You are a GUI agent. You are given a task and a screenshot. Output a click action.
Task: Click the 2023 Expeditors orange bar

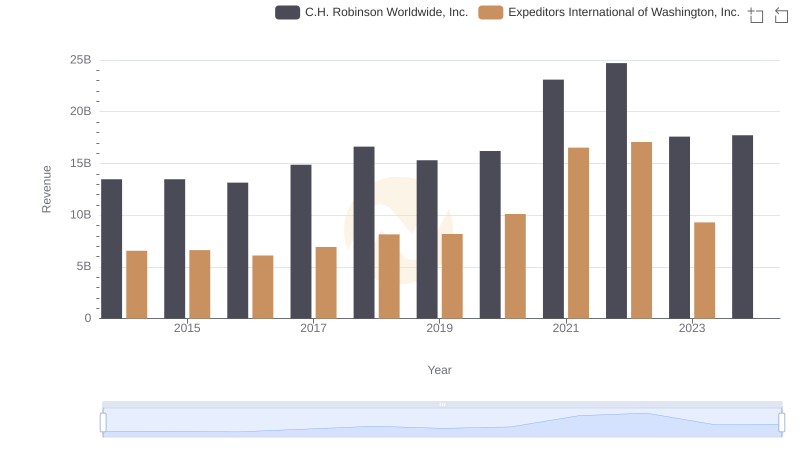point(705,270)
